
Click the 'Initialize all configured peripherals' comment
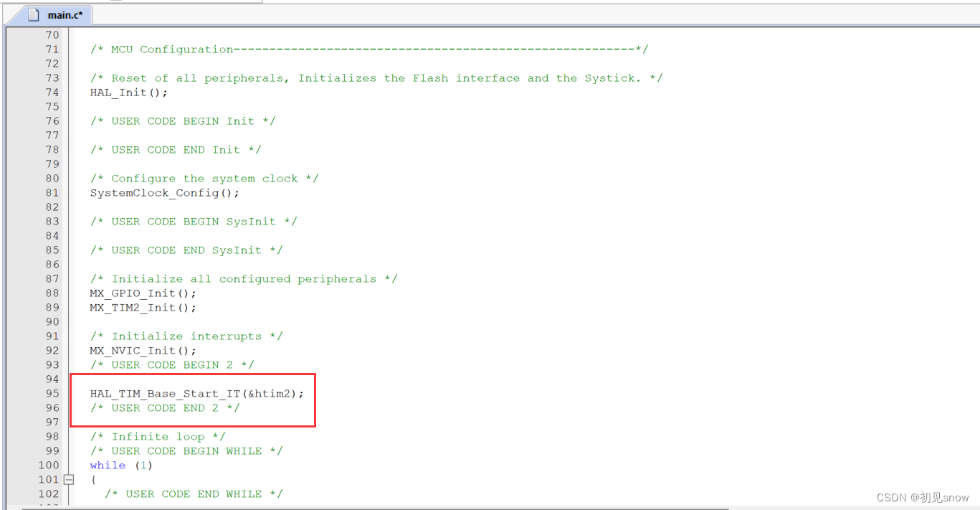[x=244, y=279]
